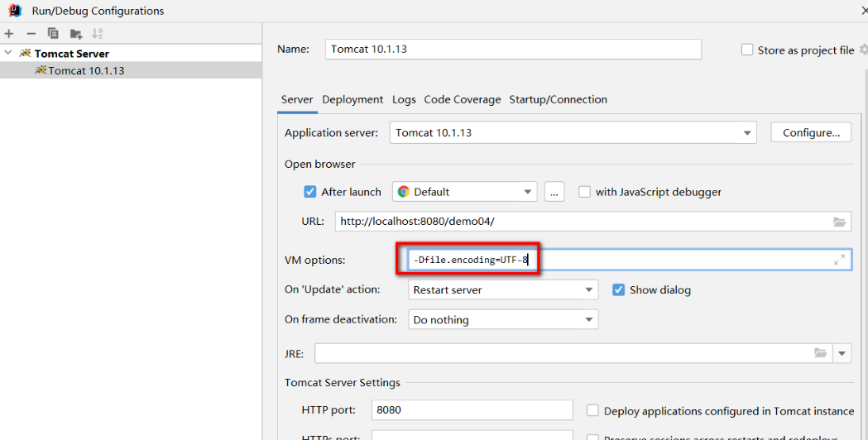Uncheck the Show dialog checkbox
This screenshot has width=868, height=440.
pos(619,290)
